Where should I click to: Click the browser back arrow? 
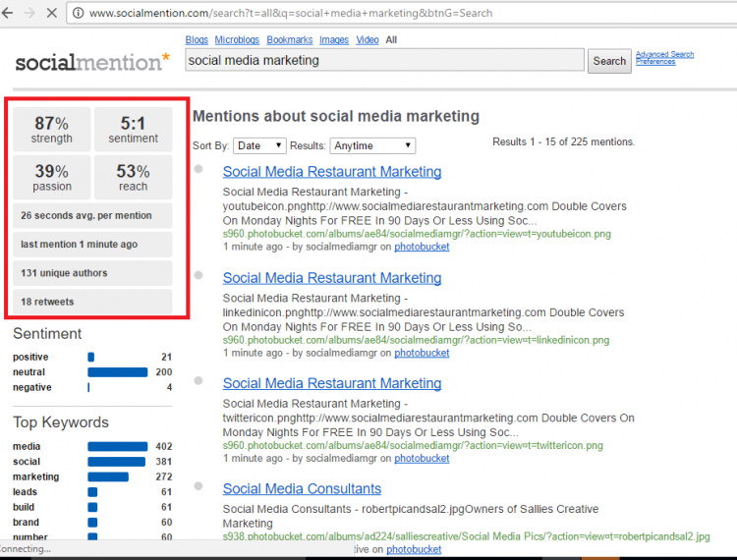[x=7, y=13]
